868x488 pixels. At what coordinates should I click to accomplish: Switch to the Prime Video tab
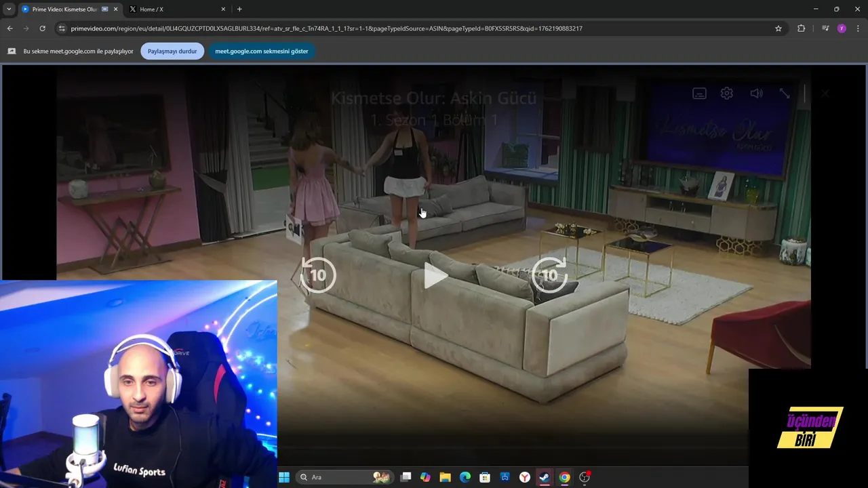click(x=64, y=9)
